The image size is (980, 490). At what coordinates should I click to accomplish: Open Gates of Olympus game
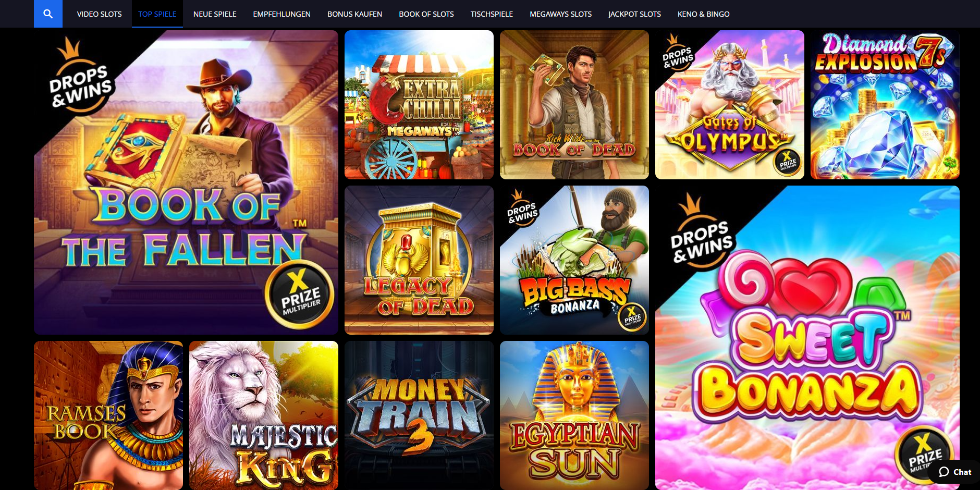(730, 105)
